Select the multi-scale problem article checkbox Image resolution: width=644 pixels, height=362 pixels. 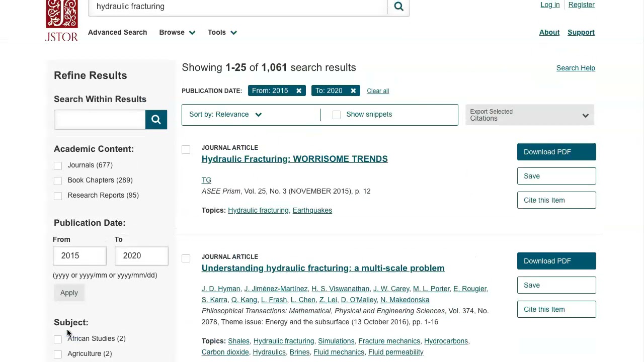coord(186,258)
